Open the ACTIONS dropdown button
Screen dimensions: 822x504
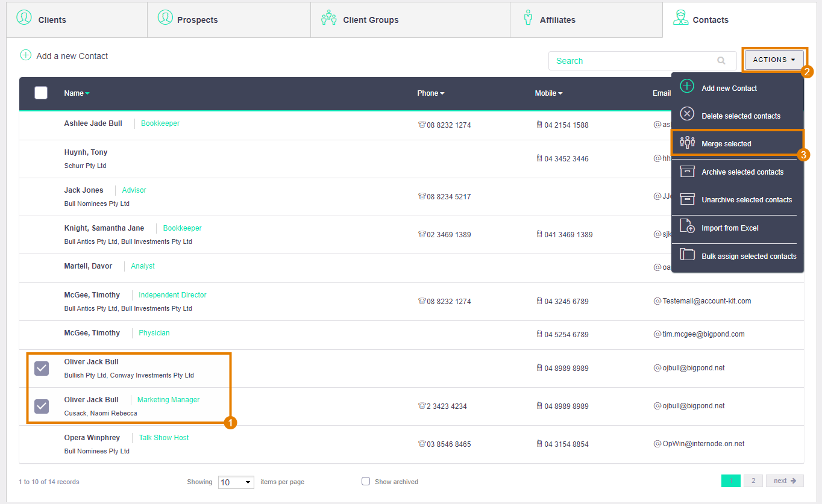point(774,60)
